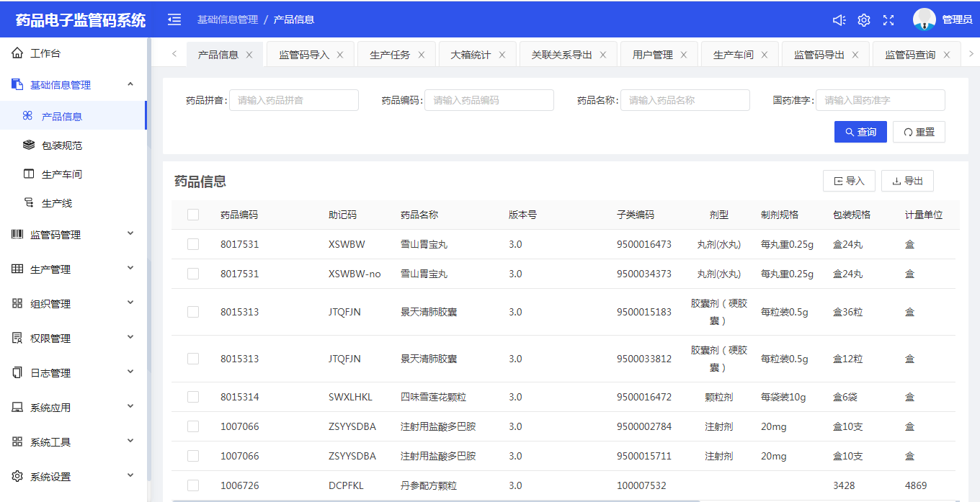Select checkbox for row XSWBW-no
This screenshot has width=980, height=502.
(x=193, y=274)
